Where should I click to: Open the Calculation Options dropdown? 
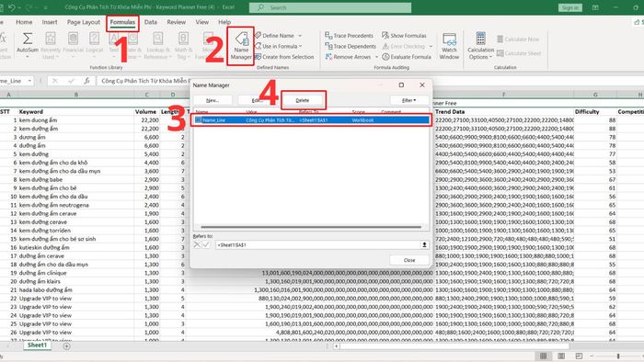pos(480,46)
